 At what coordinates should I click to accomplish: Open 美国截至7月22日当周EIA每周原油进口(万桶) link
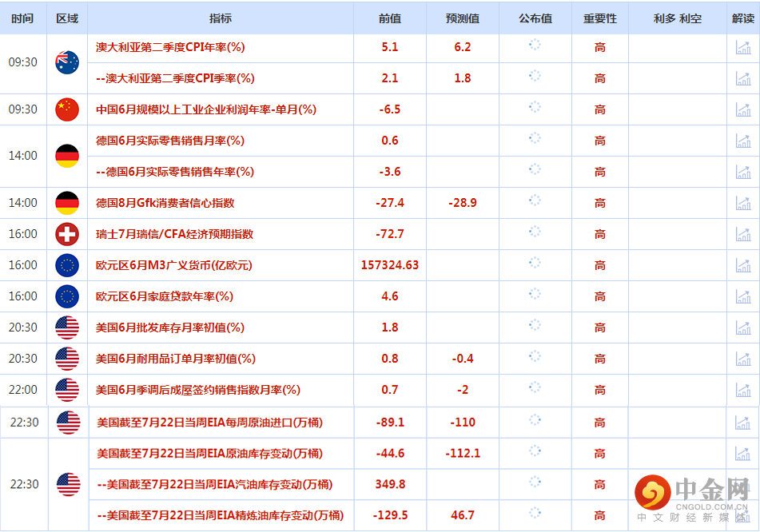click(210, 423)
